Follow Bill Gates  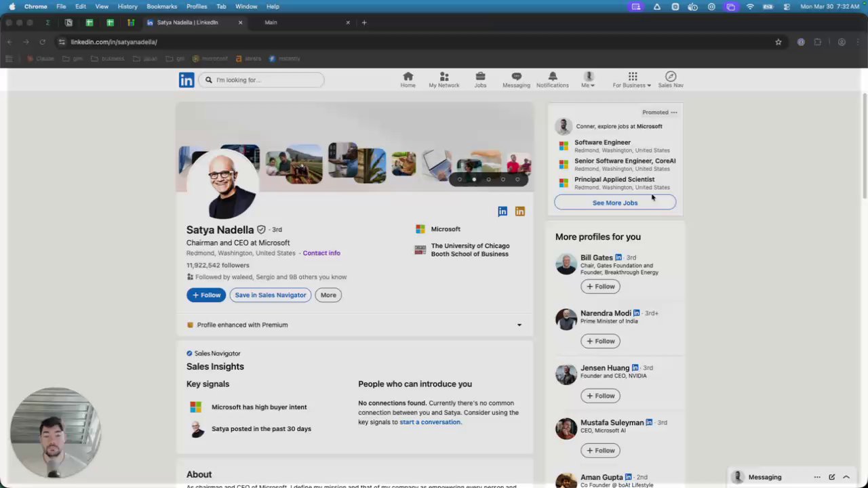[x=600, y=287]
